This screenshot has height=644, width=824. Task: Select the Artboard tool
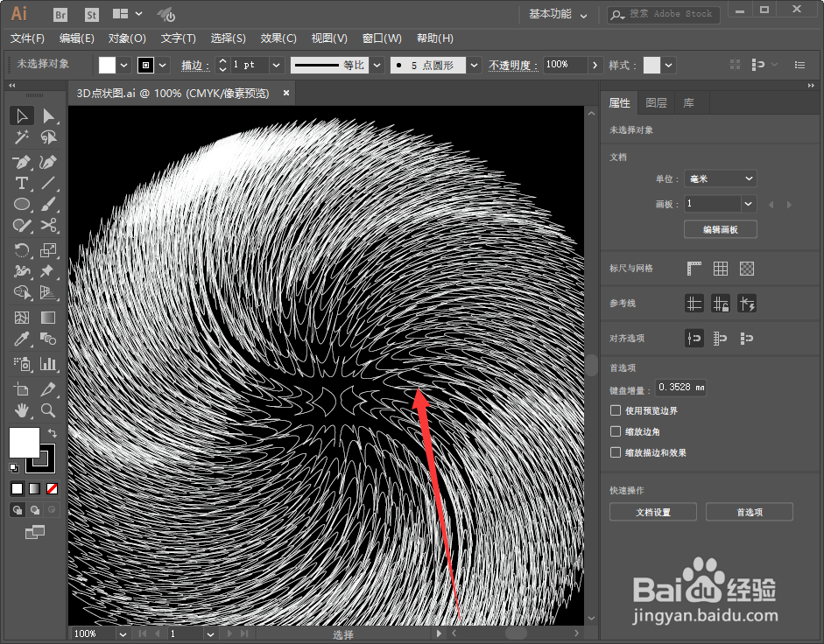[x=22, y=389]
